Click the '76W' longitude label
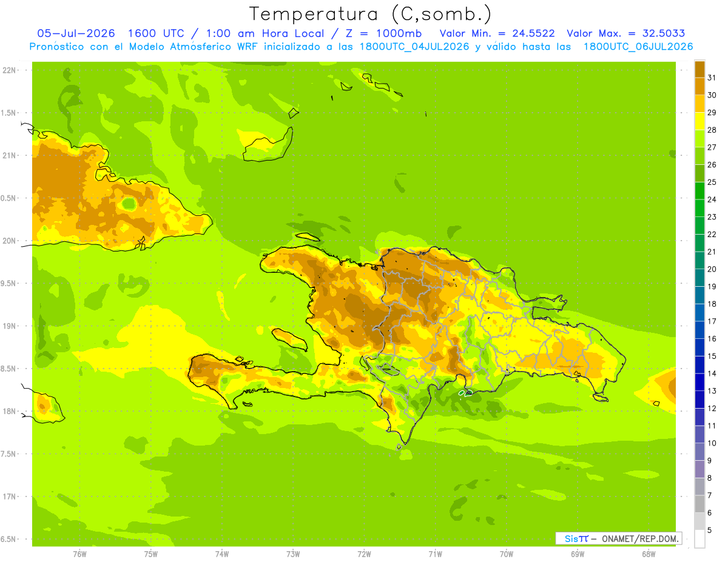Screen dimensions: 728x562 point(79,554)
